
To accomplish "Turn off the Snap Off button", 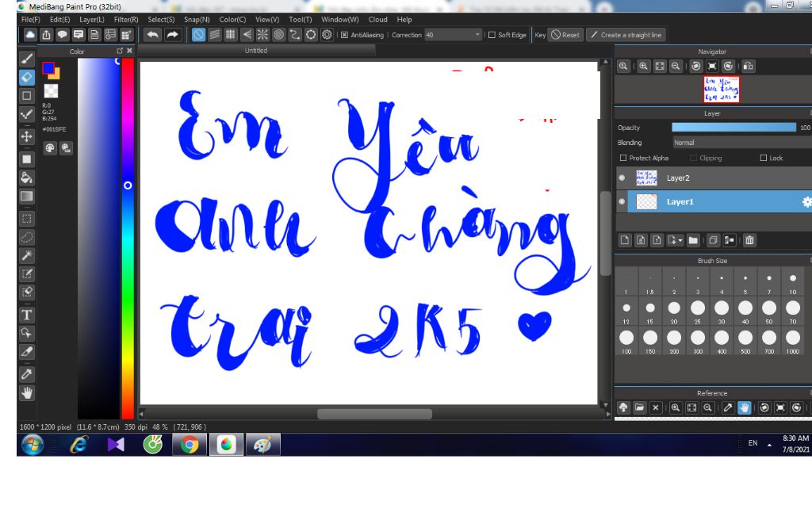I will tap(198, 35).
